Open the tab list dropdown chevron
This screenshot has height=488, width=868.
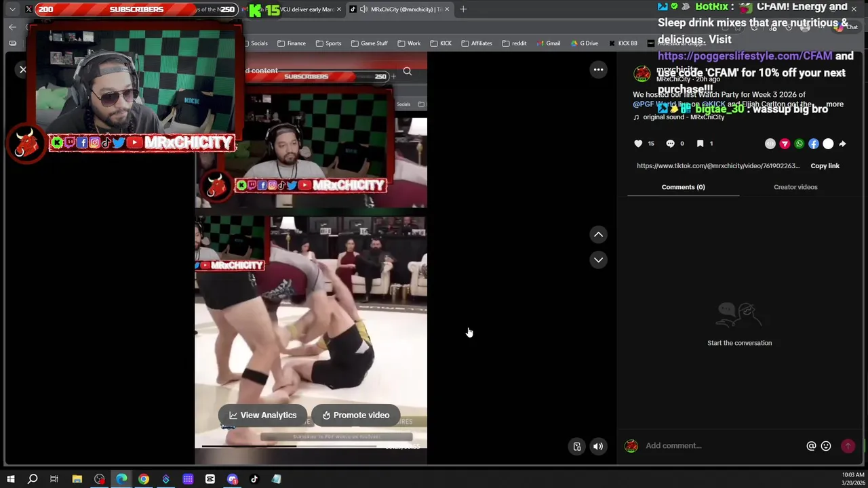tap(12, 9)
